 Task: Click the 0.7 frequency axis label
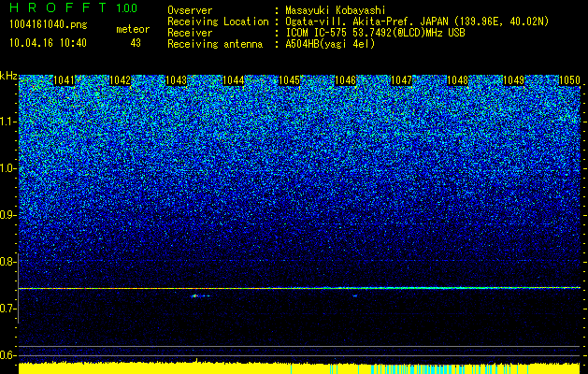[7, 309]
